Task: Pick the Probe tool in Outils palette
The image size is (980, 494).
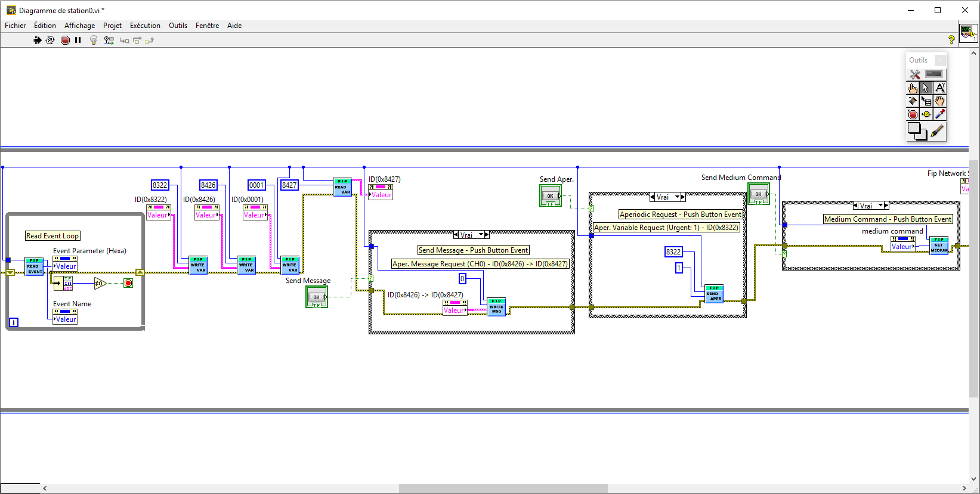Action: (926, 114)
